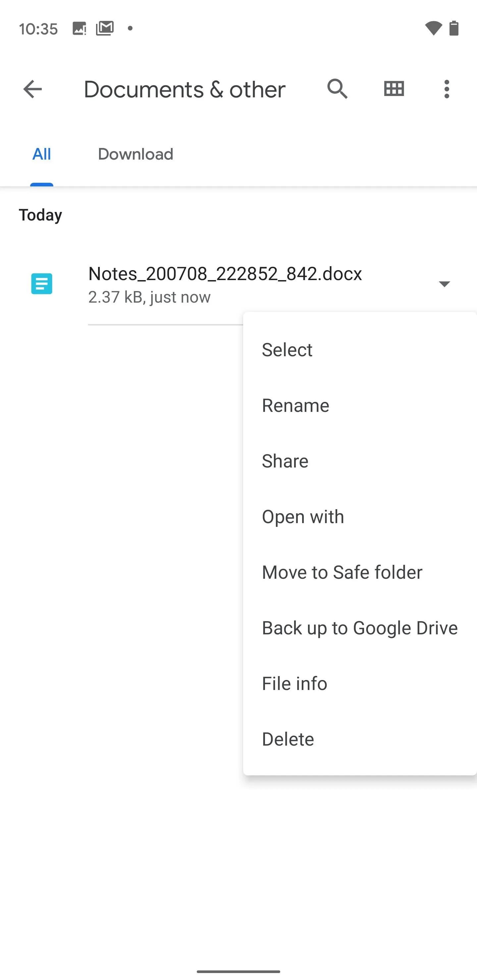Choose Delete from the menu
The image size is (477, 980).
tap(360, 739)
